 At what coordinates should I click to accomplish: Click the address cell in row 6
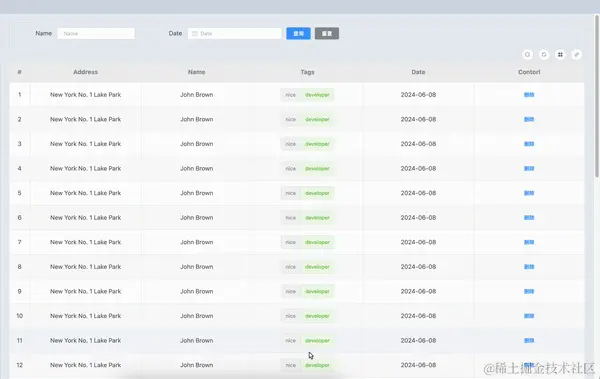tap(86, 218)
